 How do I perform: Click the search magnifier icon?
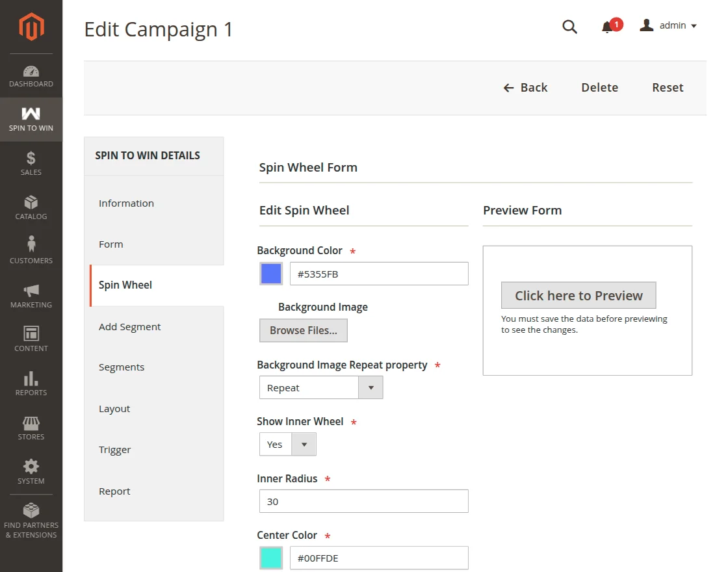tap(569, 27)
